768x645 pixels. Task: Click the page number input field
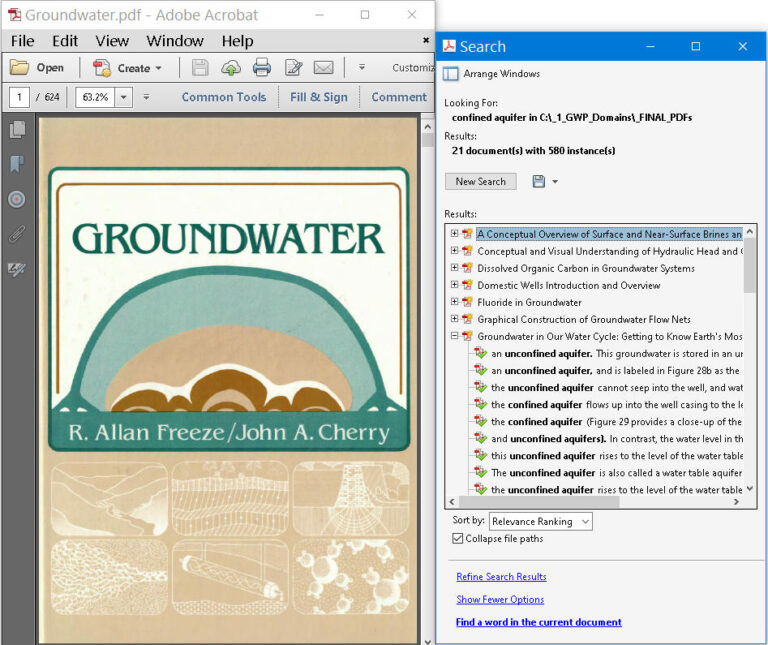tap(19, 97)
